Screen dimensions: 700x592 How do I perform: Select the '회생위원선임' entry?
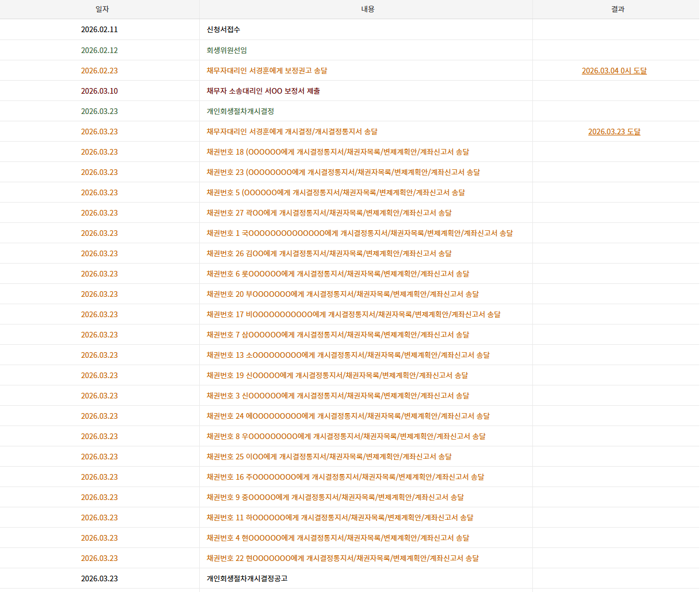click(x=226, y=50)
